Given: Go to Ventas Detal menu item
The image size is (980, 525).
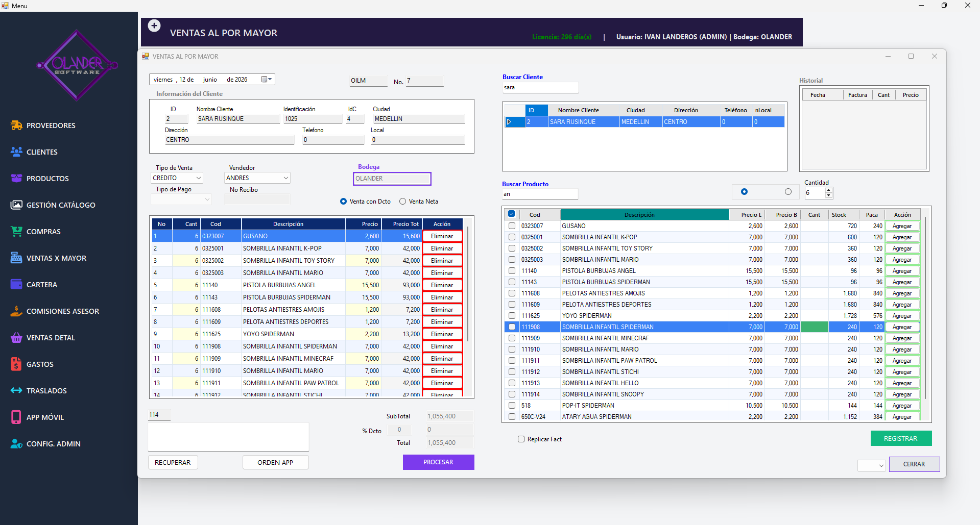Looking at the screenshot, I should coord(51,338).
